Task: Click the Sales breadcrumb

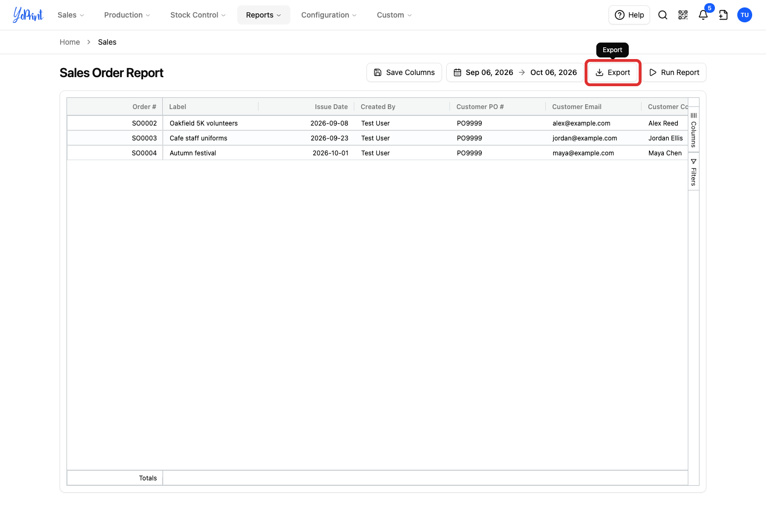Action: click(x=107, y=42)
